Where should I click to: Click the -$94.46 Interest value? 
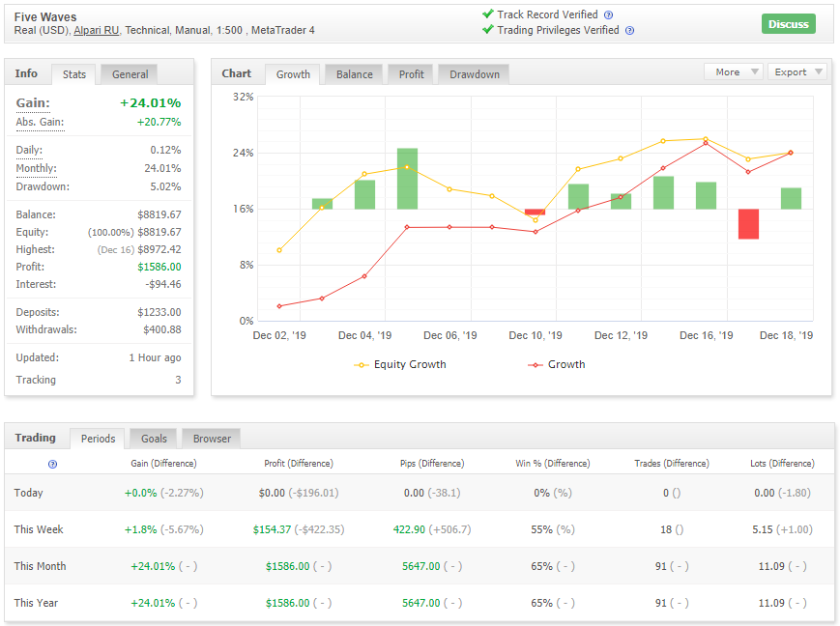tap(162, 284)
